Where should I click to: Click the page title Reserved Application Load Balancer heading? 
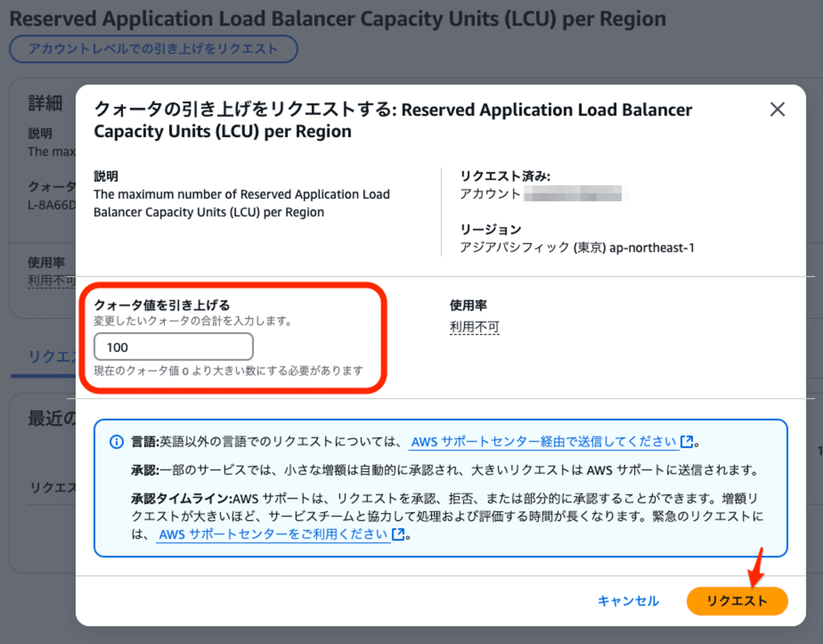[337, 19]
